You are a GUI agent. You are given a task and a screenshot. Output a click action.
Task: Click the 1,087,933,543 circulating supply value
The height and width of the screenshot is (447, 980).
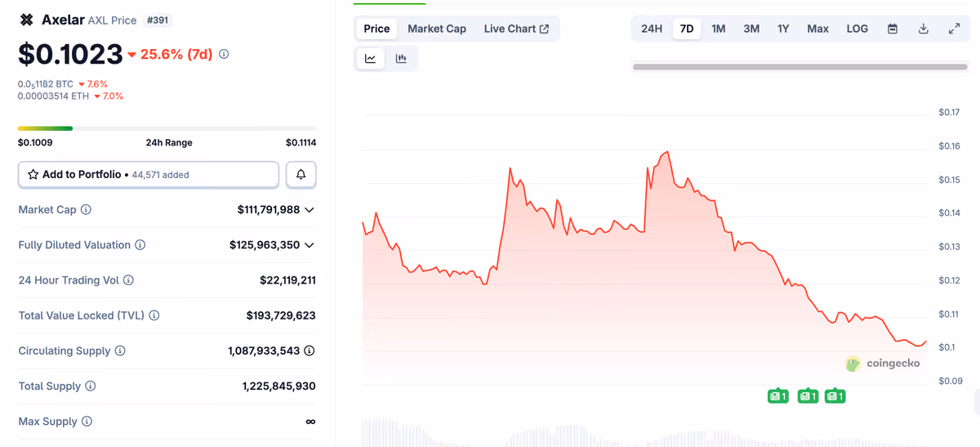265,351
